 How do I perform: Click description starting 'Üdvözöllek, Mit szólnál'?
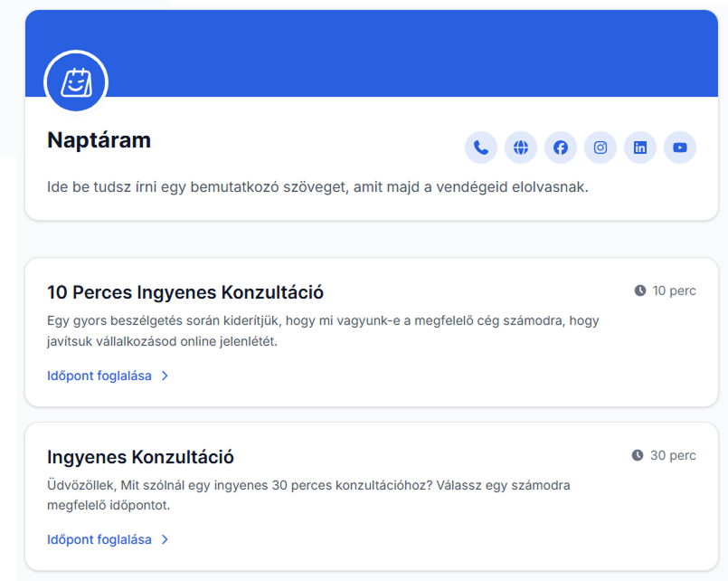coord(308,495)
